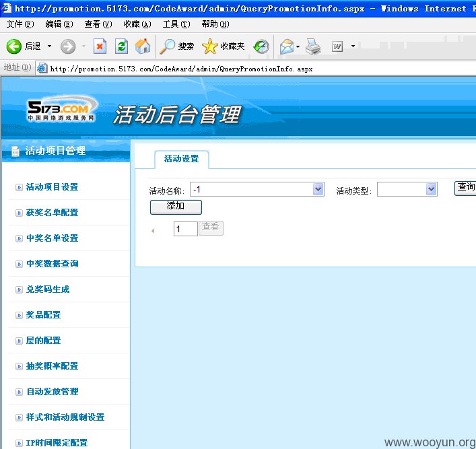
Task: Click the Back arrow button
Action: coord(14,46)
